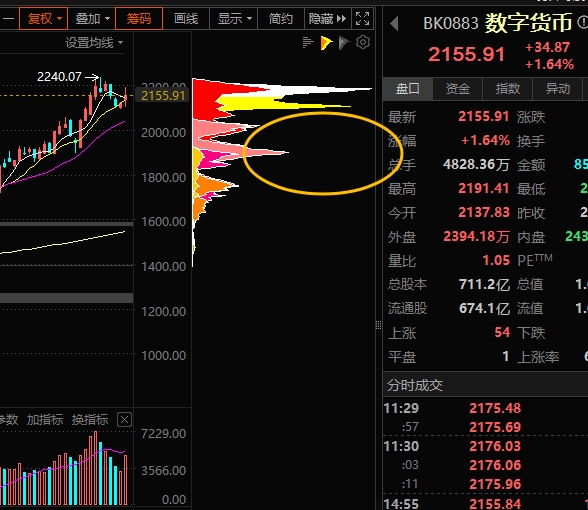Close the indicator pane with X icon
Image resolution: width=588 pixels, height=510 pixels.
point(124,420)
